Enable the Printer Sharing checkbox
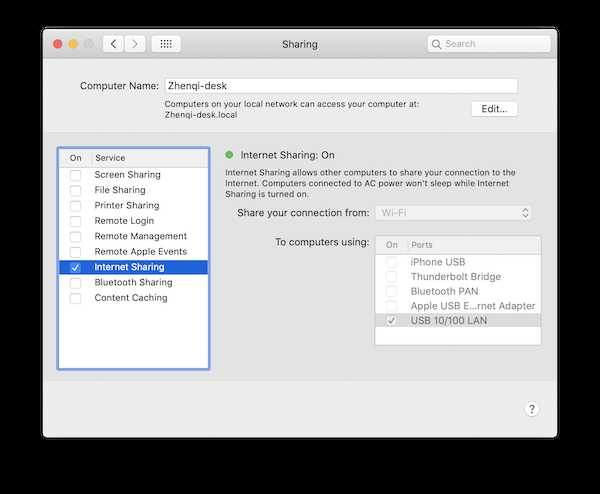This screenshot has width=600, height=494. point(75,205)
